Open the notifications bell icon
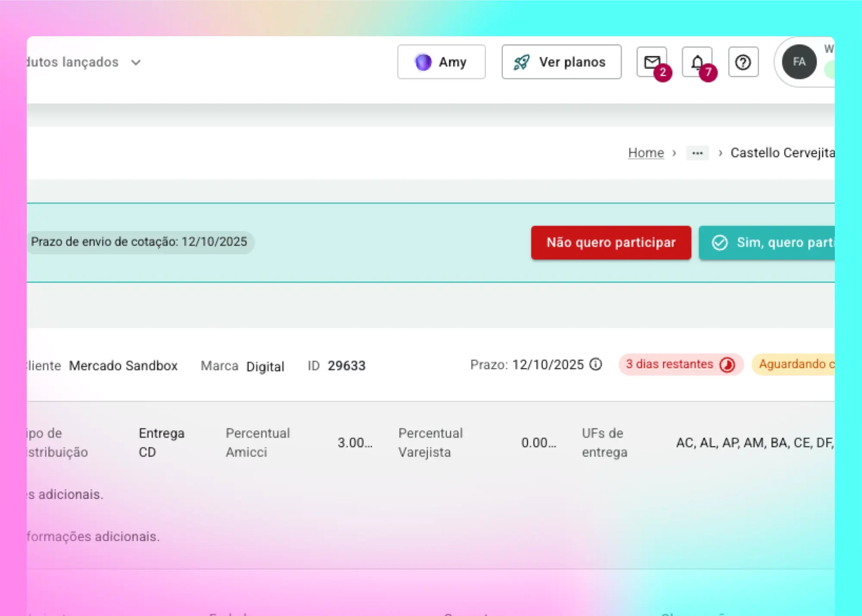 pyautogui.click(x=697, y=62)
